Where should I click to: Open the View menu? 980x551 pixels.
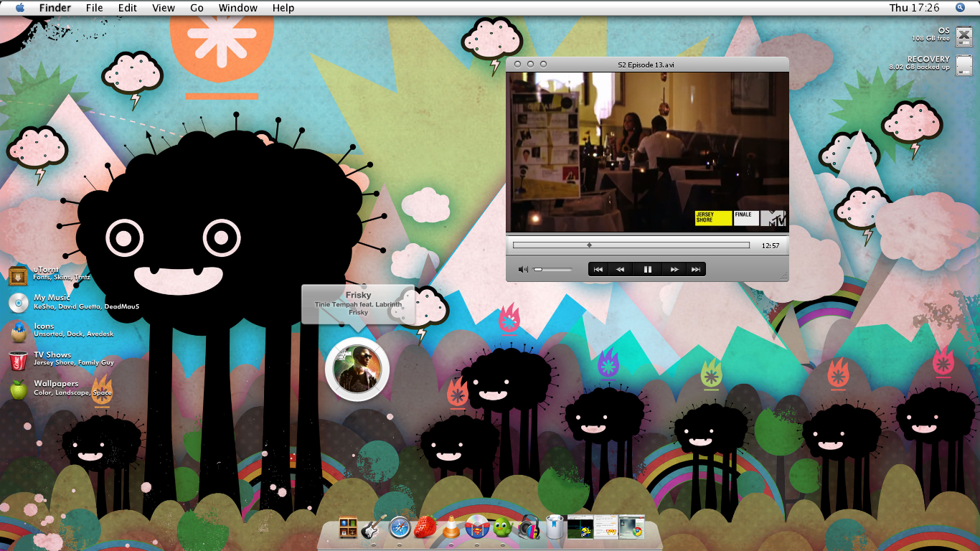164,7
